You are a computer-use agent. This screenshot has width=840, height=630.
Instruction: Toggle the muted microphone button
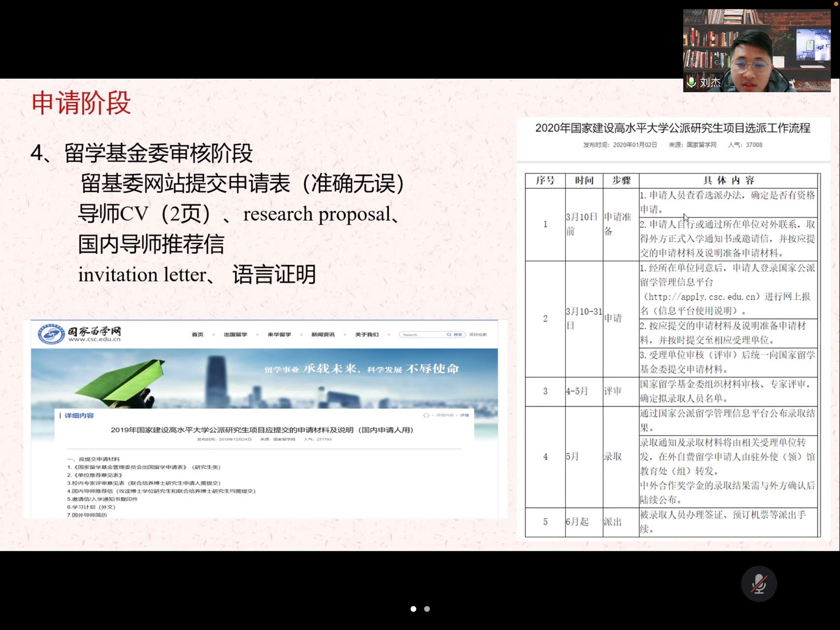tap(758, 584)
